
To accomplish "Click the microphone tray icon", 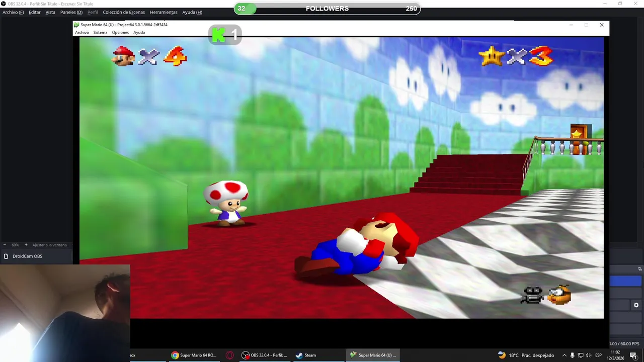I will tap(572, 355).
